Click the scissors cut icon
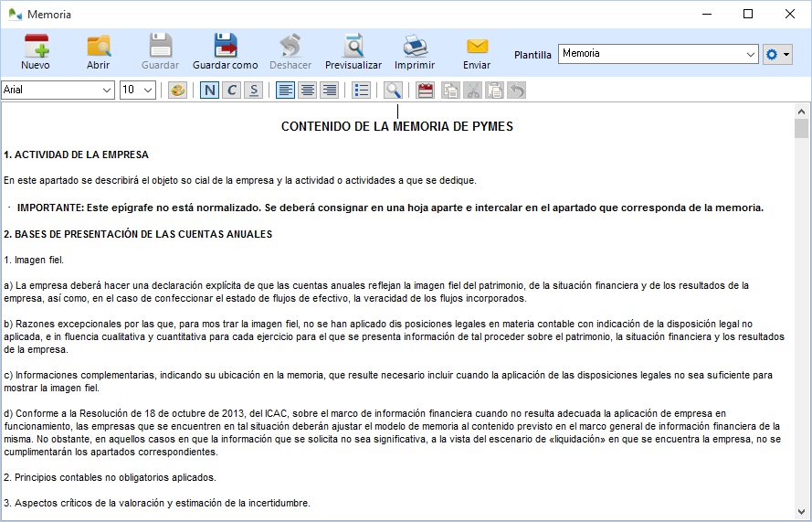The image size is (812, 522). point(473,91)
